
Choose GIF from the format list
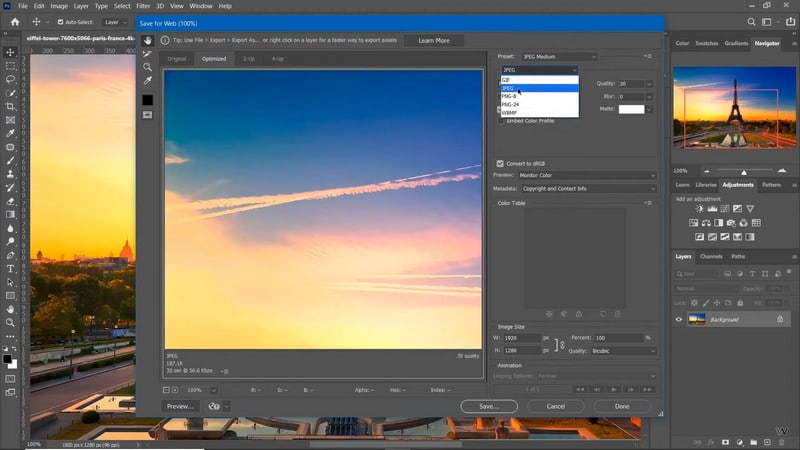(x=539, y=80)
